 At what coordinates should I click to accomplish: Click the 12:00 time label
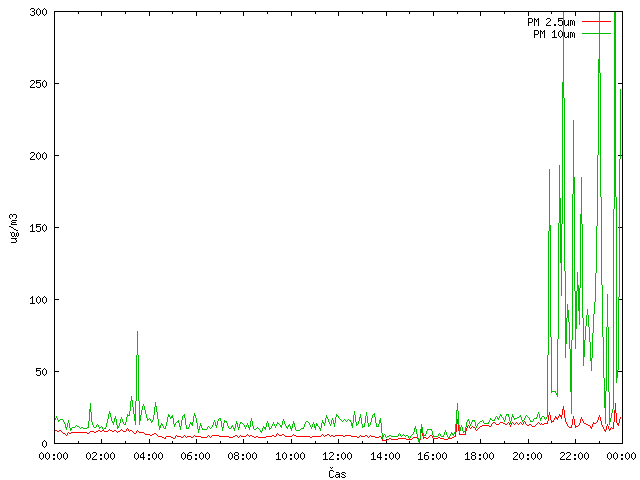(338, 456)
